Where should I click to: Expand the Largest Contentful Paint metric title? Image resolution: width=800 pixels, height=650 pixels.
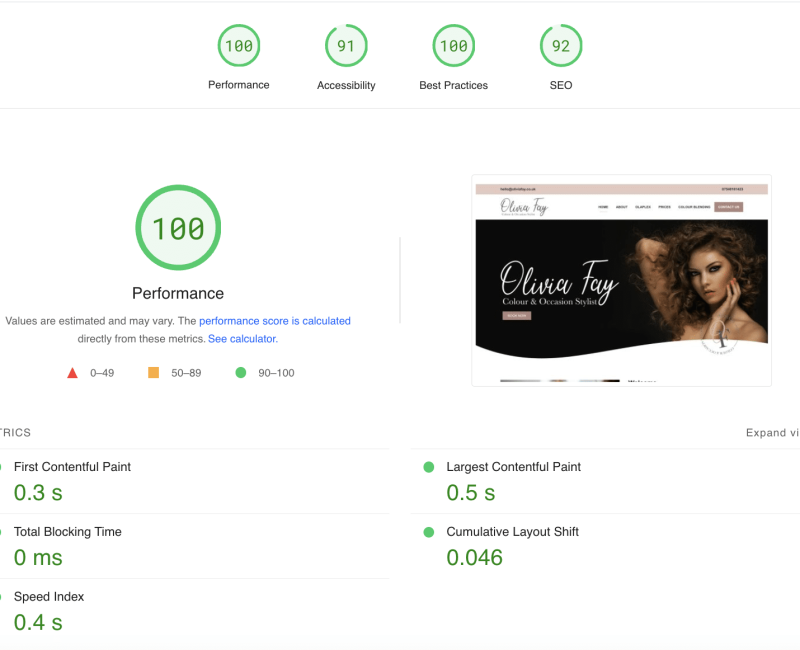pyautogui.click(x=513, y=467)
